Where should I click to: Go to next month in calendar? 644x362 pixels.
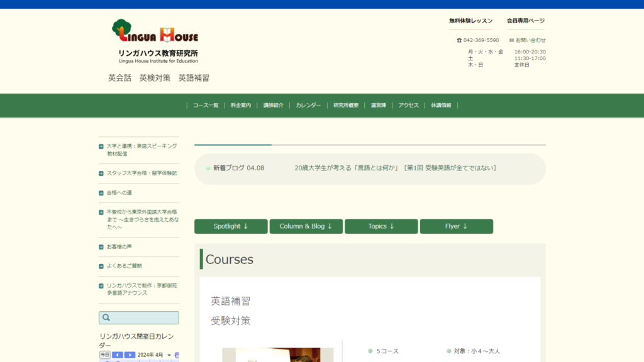[130, 355]
